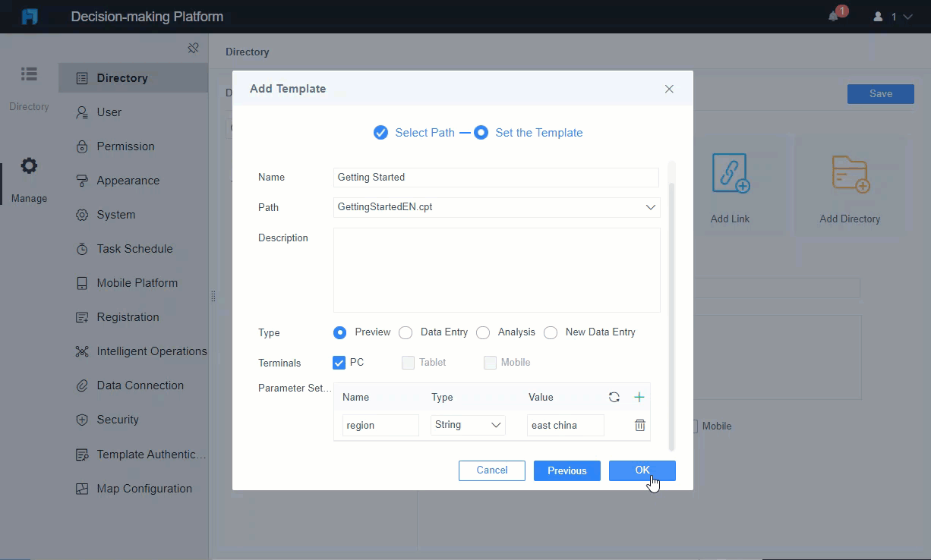Open the Directory list icon in left rail
This screenshot has width=931, height=560.
(29, 74)
